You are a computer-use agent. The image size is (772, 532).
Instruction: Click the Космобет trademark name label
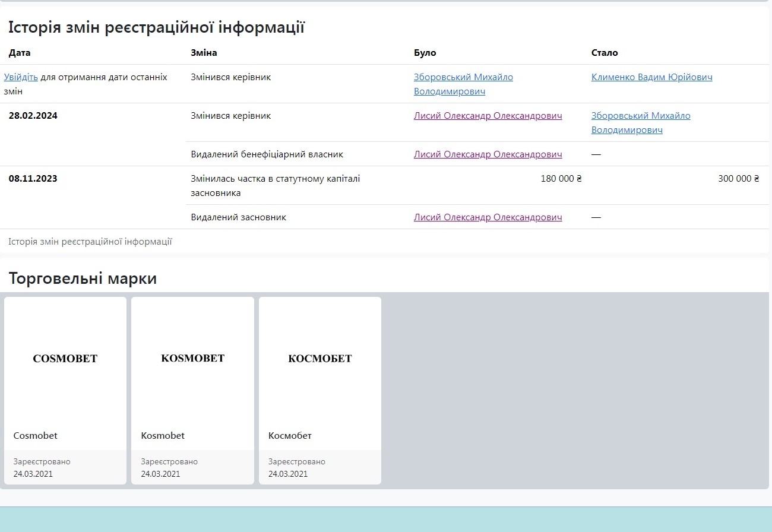pos(290,436)
